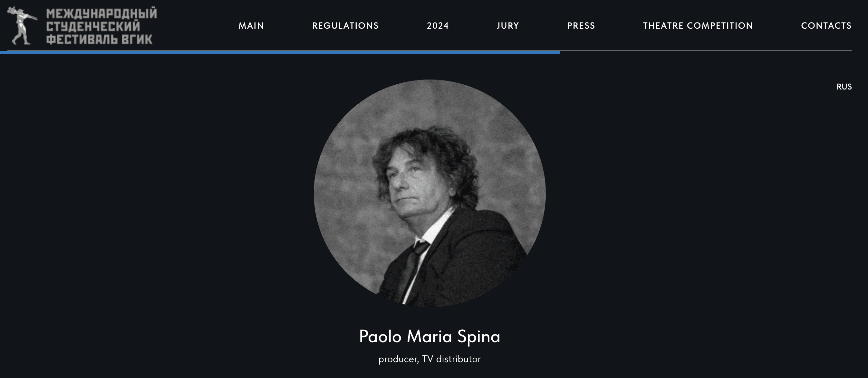Viewport: 868px width, 378px height.
Task: Navigate to the JURY page
Action: point(508,25)
